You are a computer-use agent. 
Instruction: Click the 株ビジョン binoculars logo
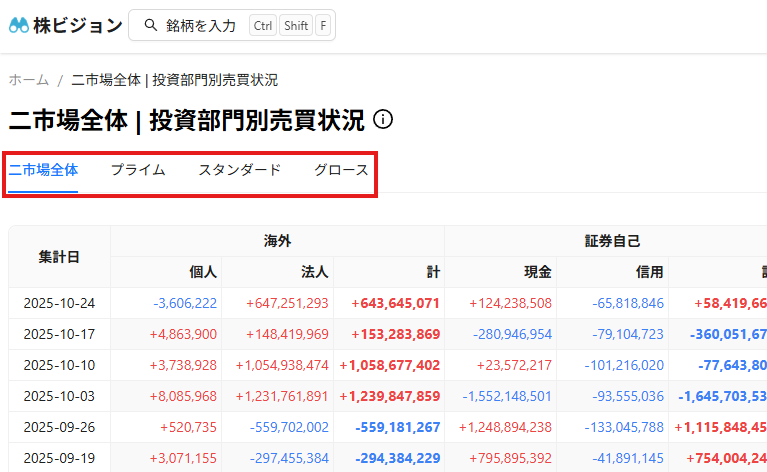click(x=19, y=26)
